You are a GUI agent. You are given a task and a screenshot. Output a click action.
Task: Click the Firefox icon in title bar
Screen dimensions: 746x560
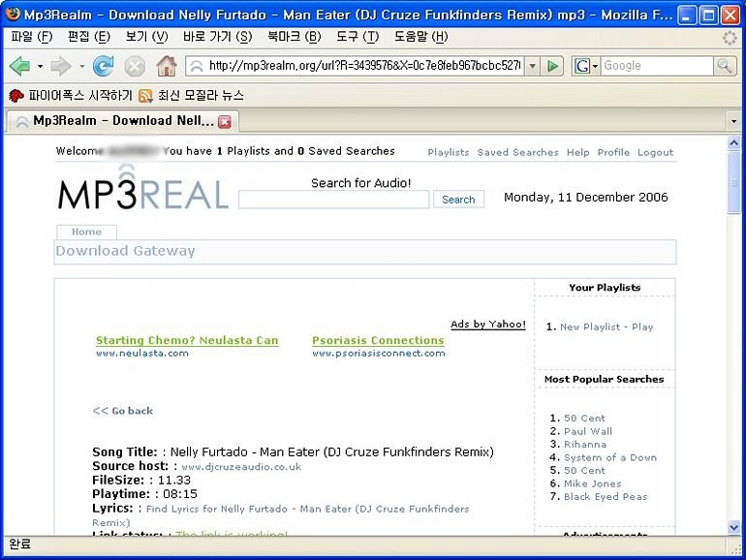tap(13, 14)
